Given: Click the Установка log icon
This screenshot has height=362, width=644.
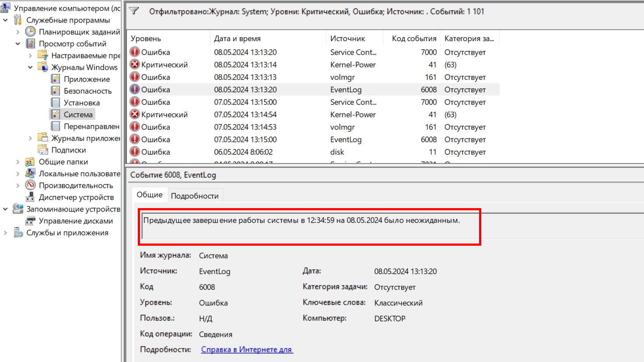Looking at the screenshot, I should (x=55, y=102).
